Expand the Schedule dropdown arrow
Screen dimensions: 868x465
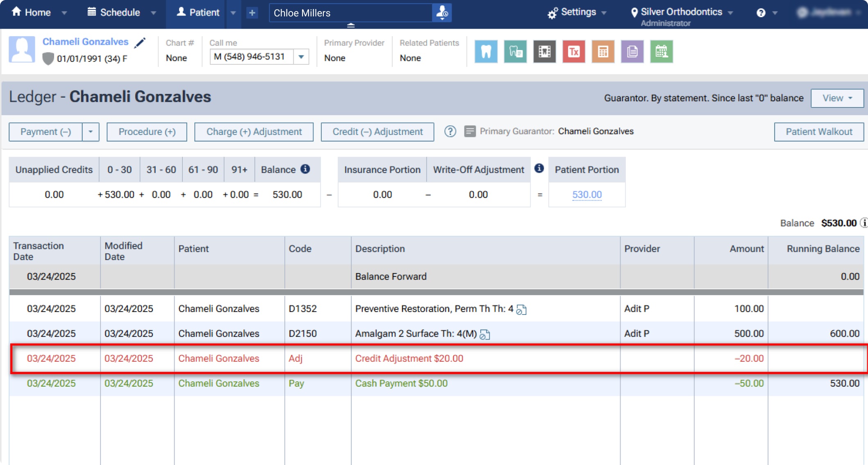pos(153,13)
